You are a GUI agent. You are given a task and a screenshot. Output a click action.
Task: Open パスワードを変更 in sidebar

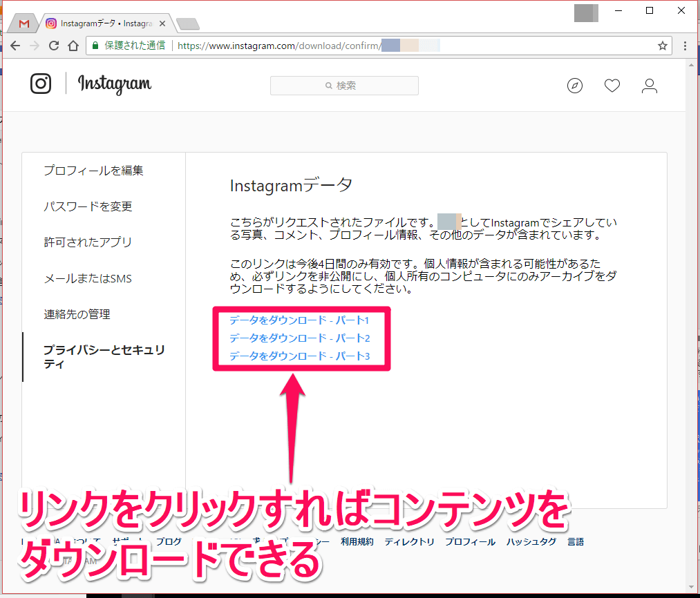[x=88, y=206]
